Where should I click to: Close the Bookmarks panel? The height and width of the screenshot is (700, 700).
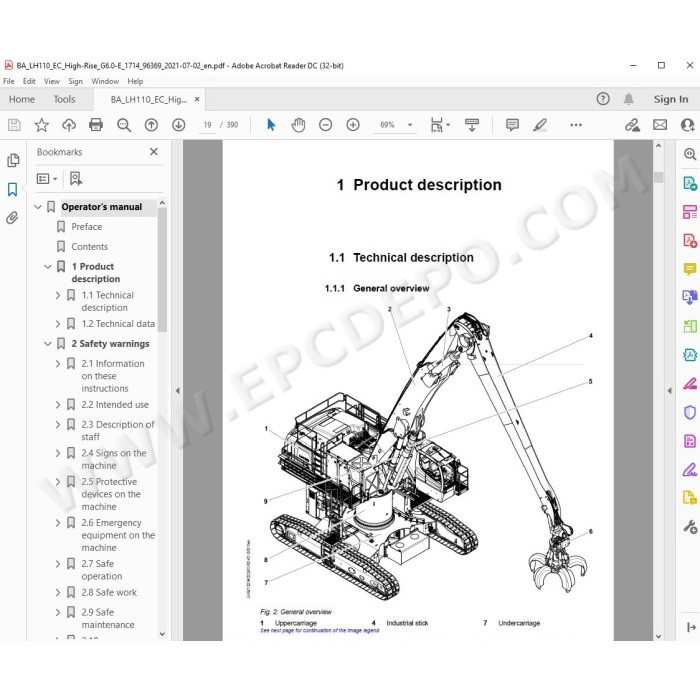pyautogui.click(x=154, y=152)
